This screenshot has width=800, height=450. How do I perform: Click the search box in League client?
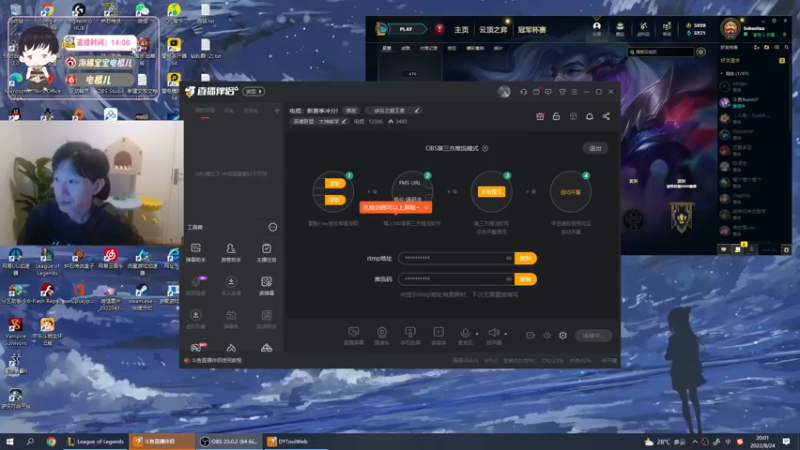tap(661, 52)
